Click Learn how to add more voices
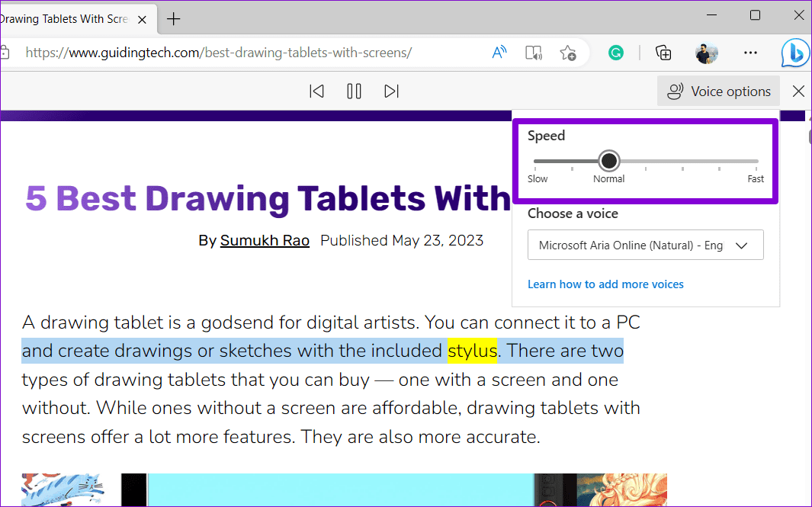The image size is (812, 507). pyautogui.click(x=605, y=284)
